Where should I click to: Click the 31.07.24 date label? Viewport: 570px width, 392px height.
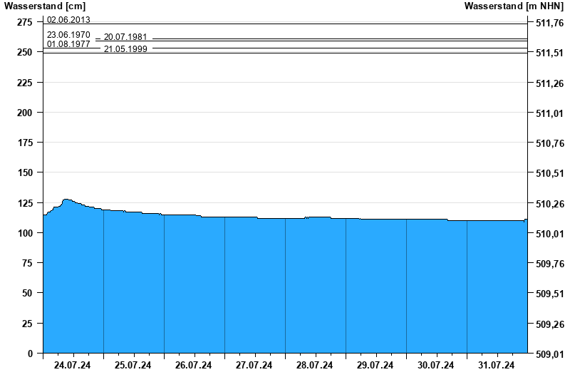pos(497,366)
